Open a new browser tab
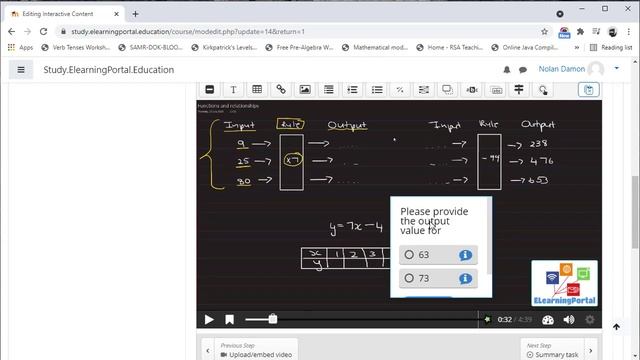The width and height of the screenshot is (640, 360). [x=135, y=14]
